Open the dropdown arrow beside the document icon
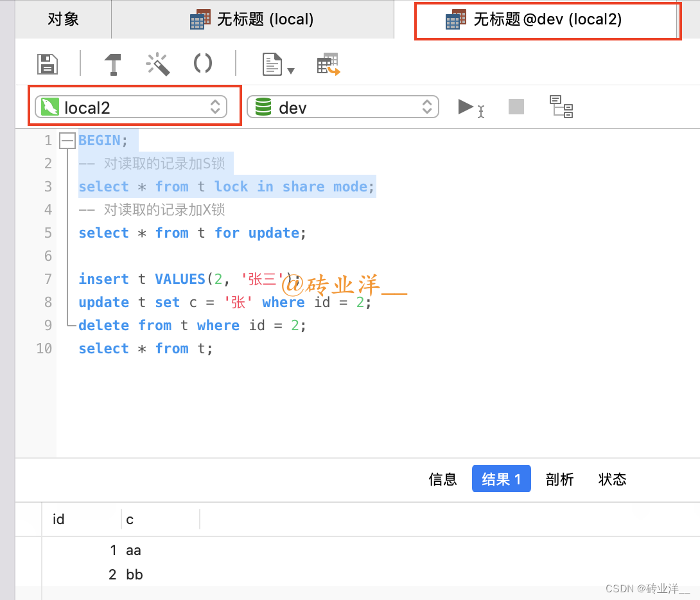This screenshot has width=700, height=600. (x=291, y=71)
